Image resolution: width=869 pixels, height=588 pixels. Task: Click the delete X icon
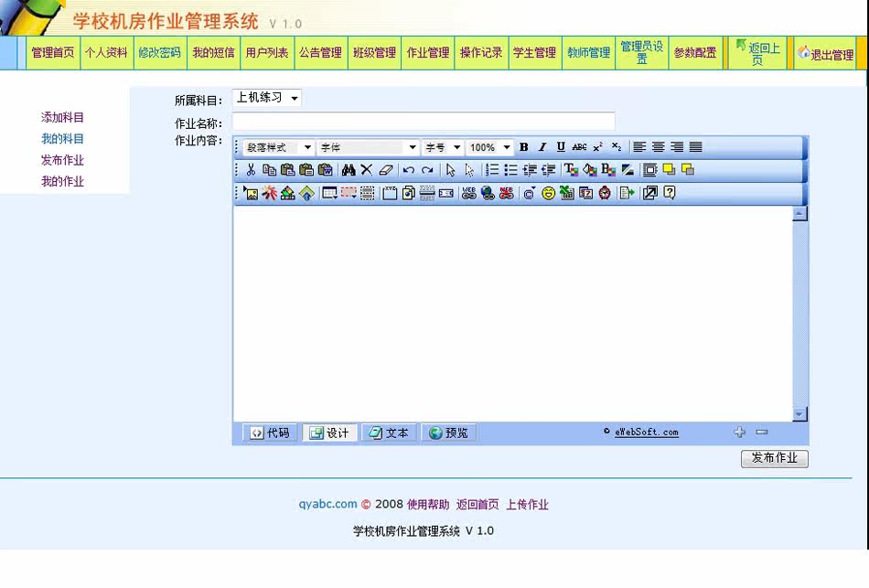tap(366, 169)
